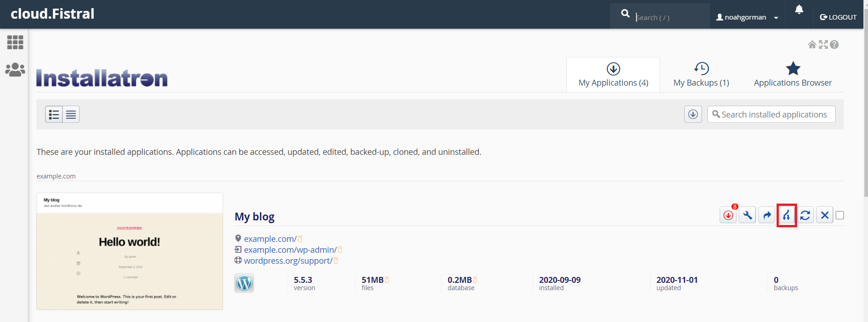Open the My Backups (1) tab
This screenshot has width=868, height=322.
click(x=701, y=75)
